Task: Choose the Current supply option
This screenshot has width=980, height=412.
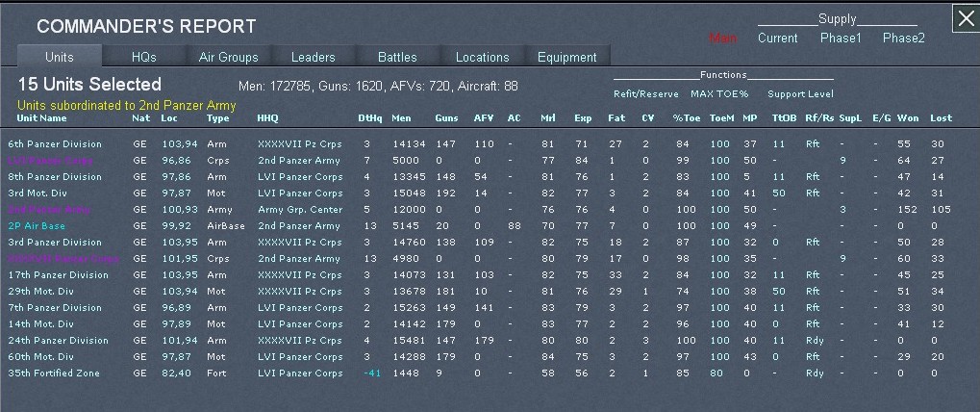Action: 777,39
